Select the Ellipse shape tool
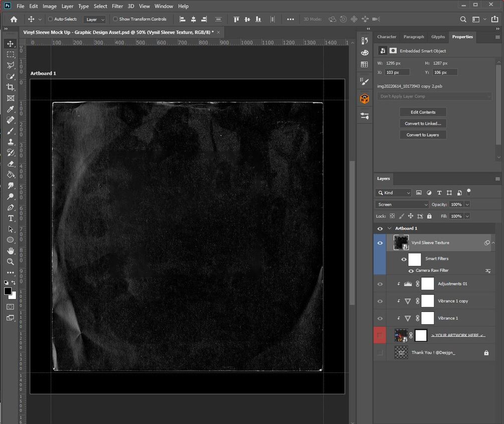The height and width of the screenshot is (424, 504). coord(11,240)
